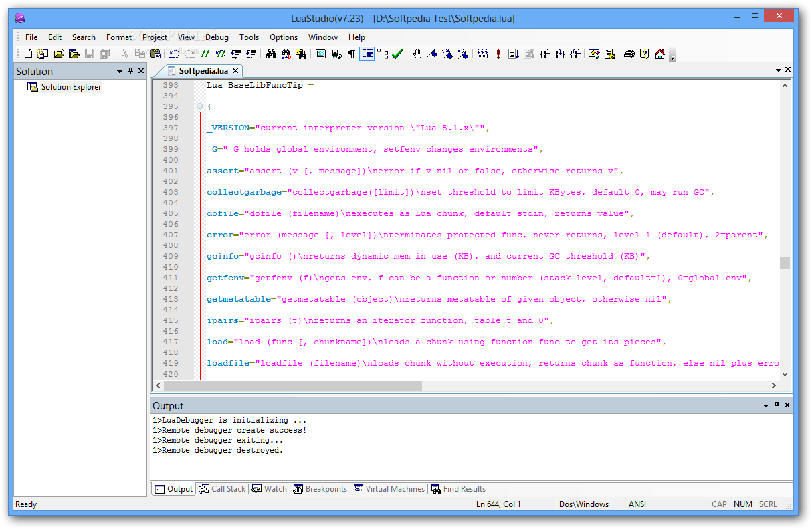Collapse the code fold at line 395
Image resolution: width=812 pixels, height=529 pixels.
[199, 106]
